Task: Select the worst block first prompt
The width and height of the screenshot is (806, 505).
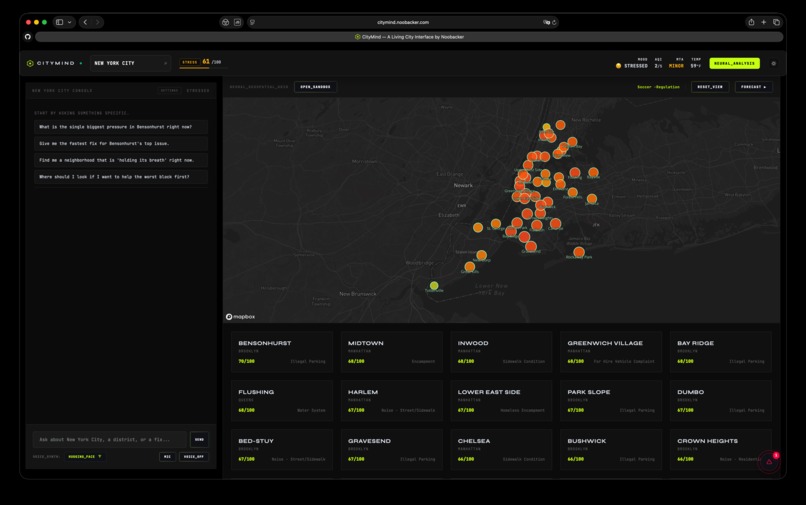Action: (121, 177)
